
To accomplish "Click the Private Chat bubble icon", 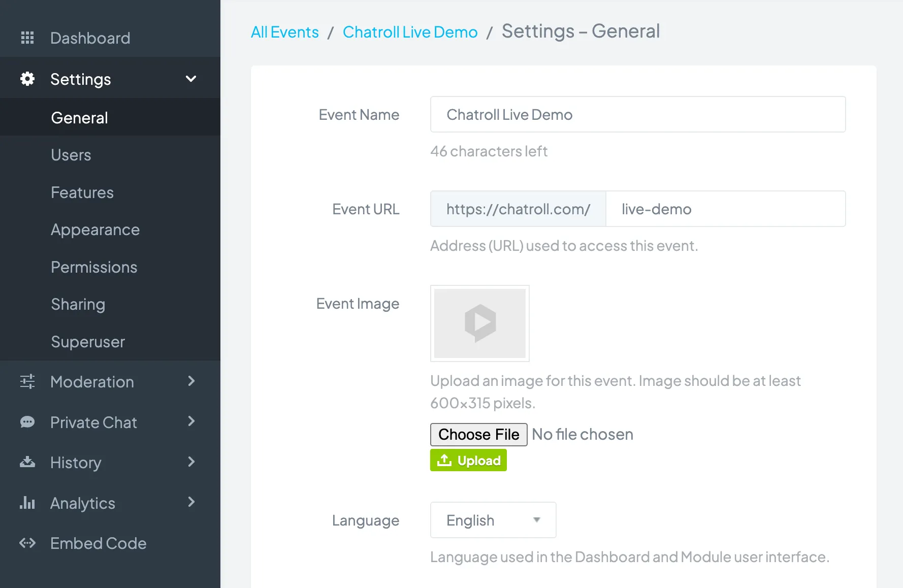I will 27,422.
